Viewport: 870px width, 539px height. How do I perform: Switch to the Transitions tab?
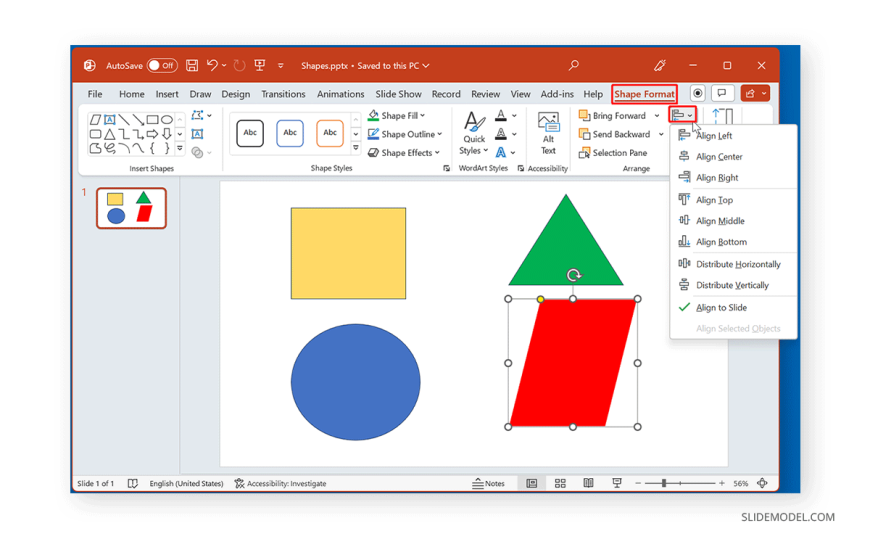pyautogui.click(x=283, y=94)
